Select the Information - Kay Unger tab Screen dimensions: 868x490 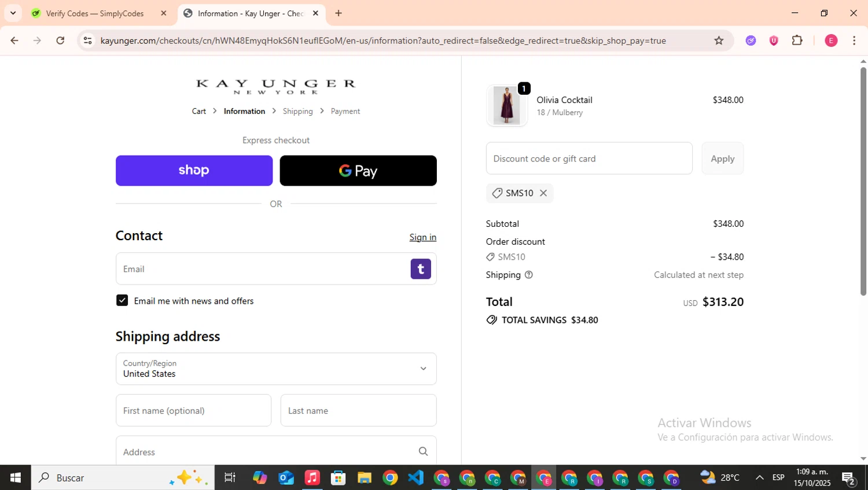click(x=250, y=13)
